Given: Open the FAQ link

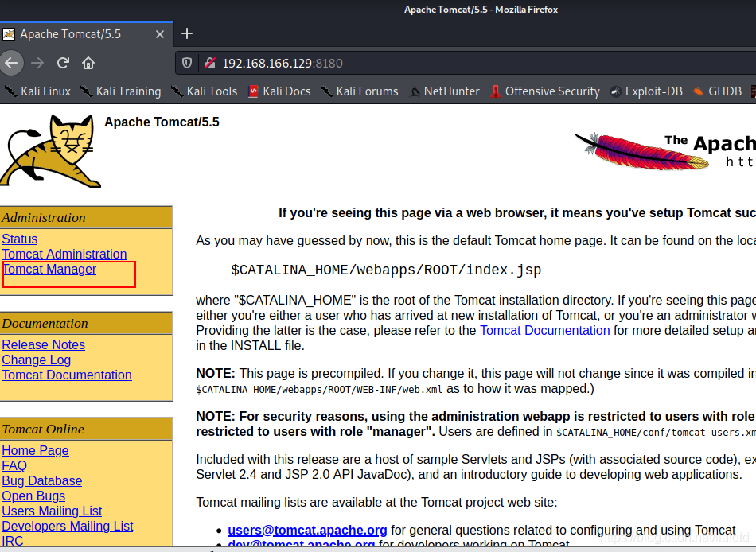Looking at the screenshot, I should coord(14,466).
